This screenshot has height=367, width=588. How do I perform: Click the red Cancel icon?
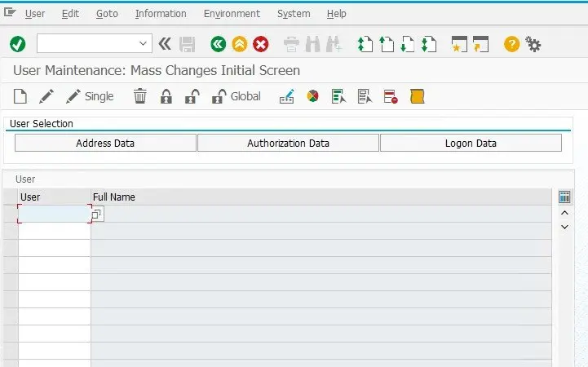(261, 44)
